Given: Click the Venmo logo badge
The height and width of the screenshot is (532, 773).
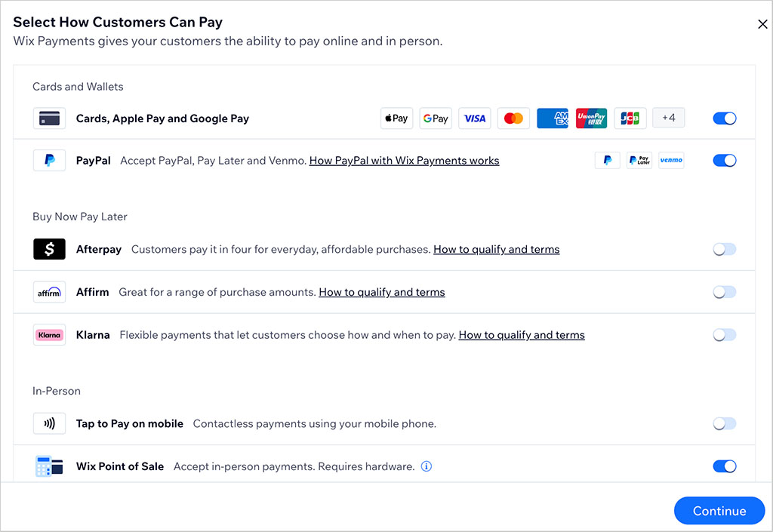Looking at the screenshot, I should tap(671, 160).
